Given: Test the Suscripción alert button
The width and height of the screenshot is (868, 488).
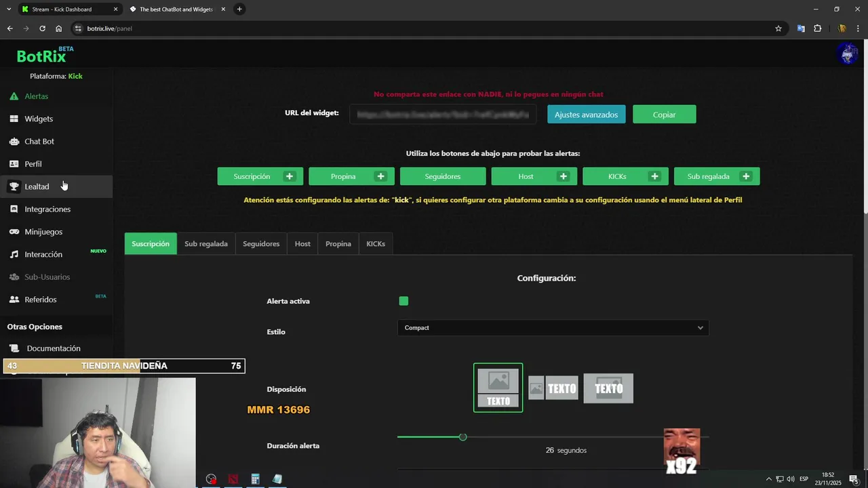Looking at the screenshot, I should [260, 176].
